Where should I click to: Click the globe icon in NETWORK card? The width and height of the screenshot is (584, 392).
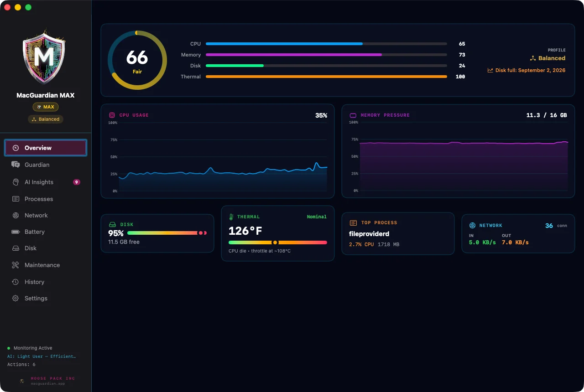point(472,225)
